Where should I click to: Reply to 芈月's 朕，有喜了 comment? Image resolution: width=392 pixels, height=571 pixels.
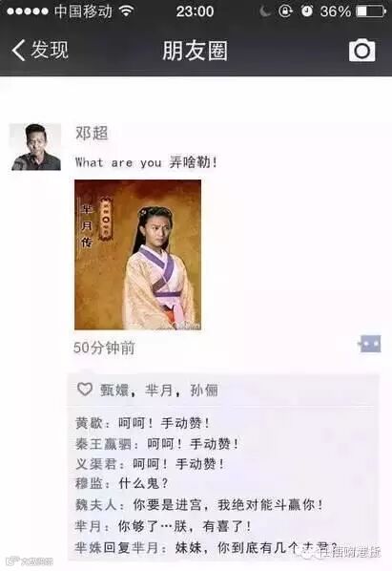pos(163,526)
